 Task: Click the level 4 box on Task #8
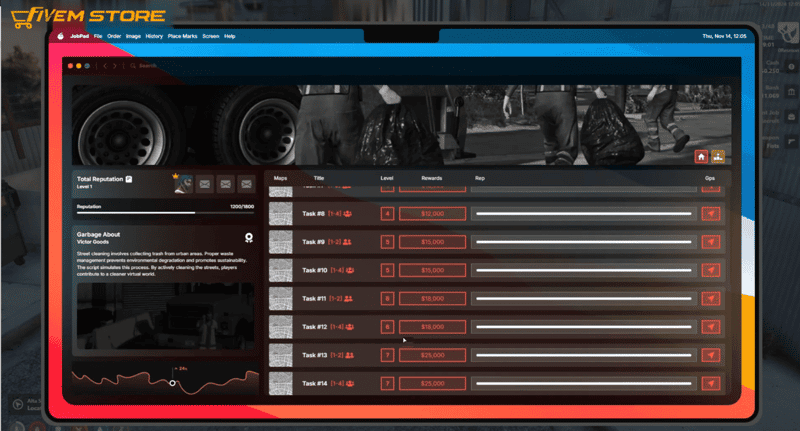387,214
